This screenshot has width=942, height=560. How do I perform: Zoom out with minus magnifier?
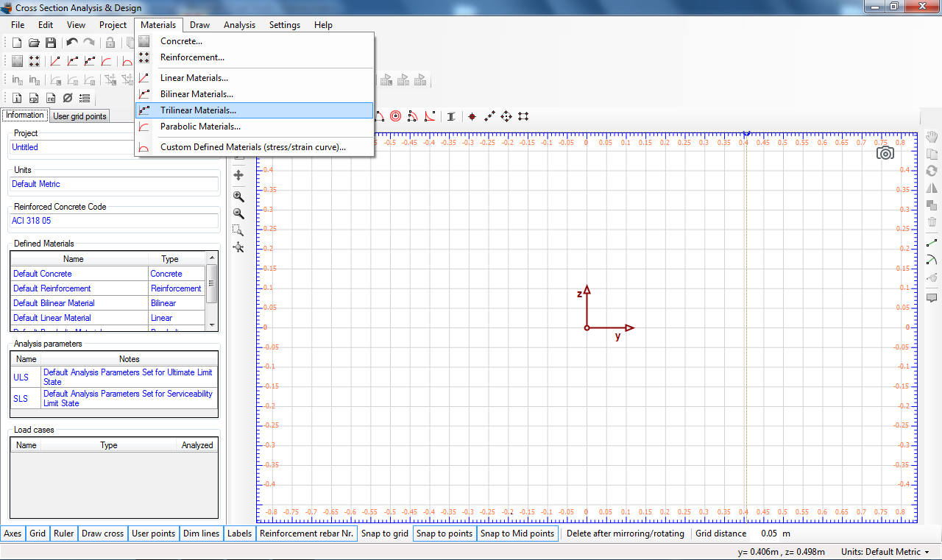[238, 213]
